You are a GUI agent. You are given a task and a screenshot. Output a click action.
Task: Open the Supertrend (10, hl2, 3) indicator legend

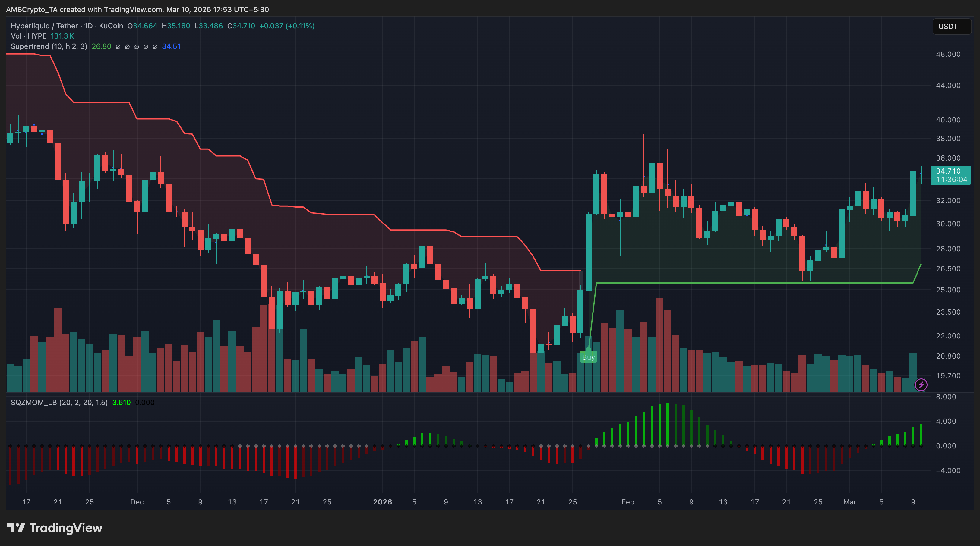(x=49, y=46)
